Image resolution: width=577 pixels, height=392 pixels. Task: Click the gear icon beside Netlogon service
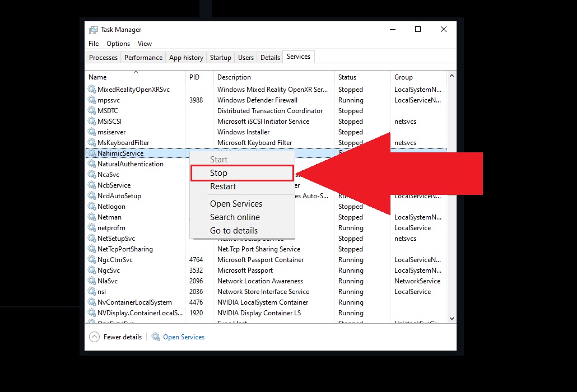[x=92, y=207]
